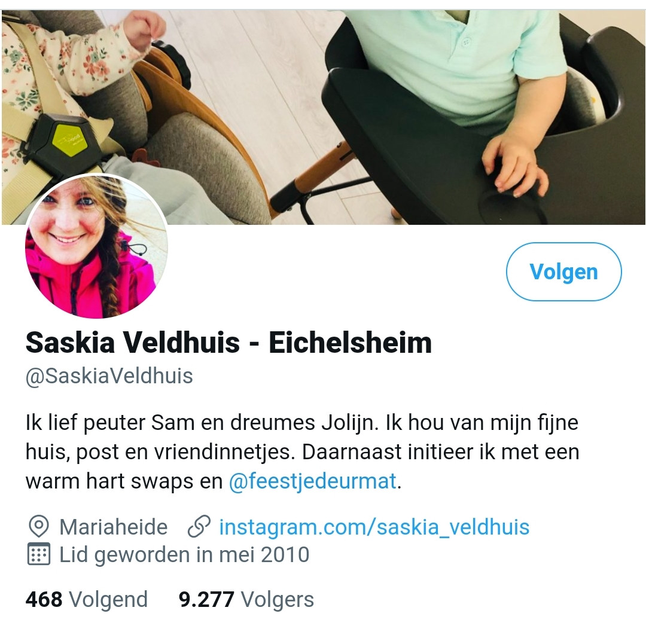Open the 9.277 Volgers list
646x644 pixels.
pos(246,599)
